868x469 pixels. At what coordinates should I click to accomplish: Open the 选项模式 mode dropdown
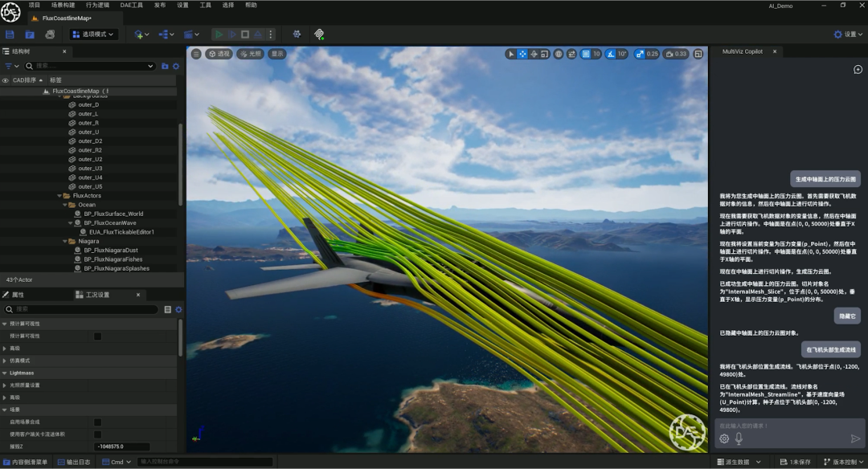click(x=93, y=35)
